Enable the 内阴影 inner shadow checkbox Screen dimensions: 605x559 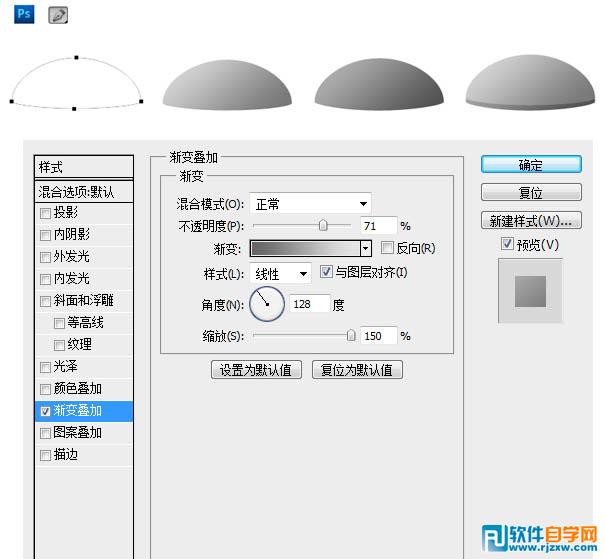coord(45,235)
